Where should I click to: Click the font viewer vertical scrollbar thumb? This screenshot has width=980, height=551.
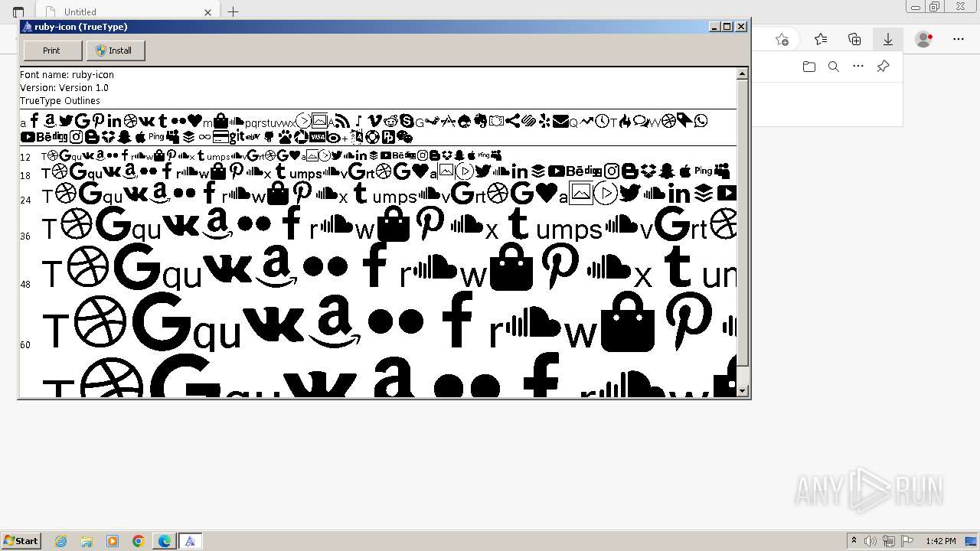pyautogui.click(x=742, y=223)
